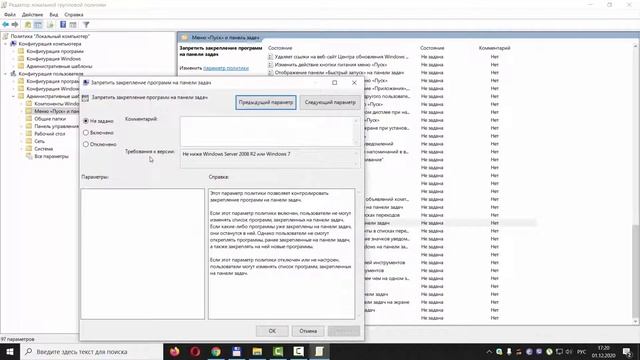The width and height of the screenshot is (640, 360).
Task: Collapse the «Конфигурация пользователя» tree node
Action: click(5, 74)
